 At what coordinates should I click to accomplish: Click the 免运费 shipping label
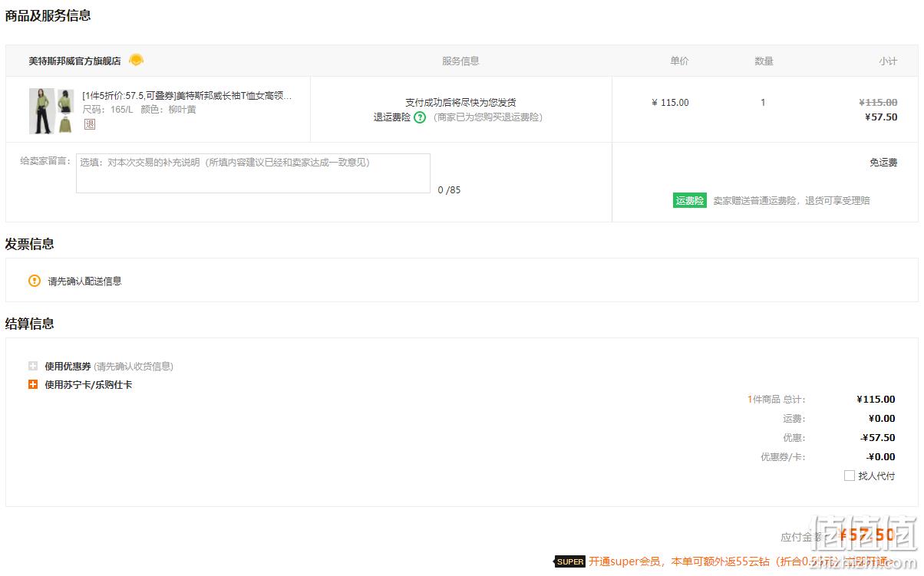point(883,163)
